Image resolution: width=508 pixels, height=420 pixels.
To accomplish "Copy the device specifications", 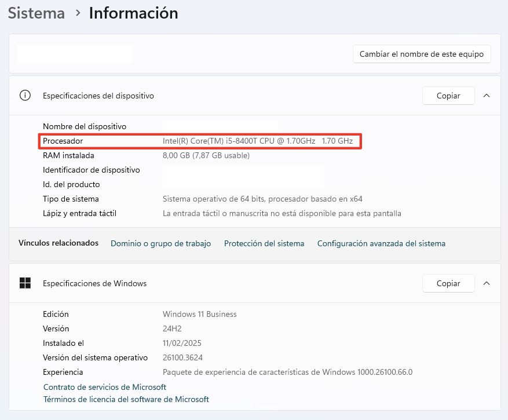I will 448,95.
